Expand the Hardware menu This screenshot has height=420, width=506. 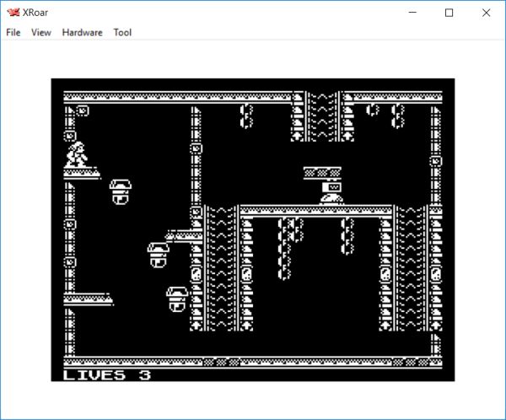82,33
